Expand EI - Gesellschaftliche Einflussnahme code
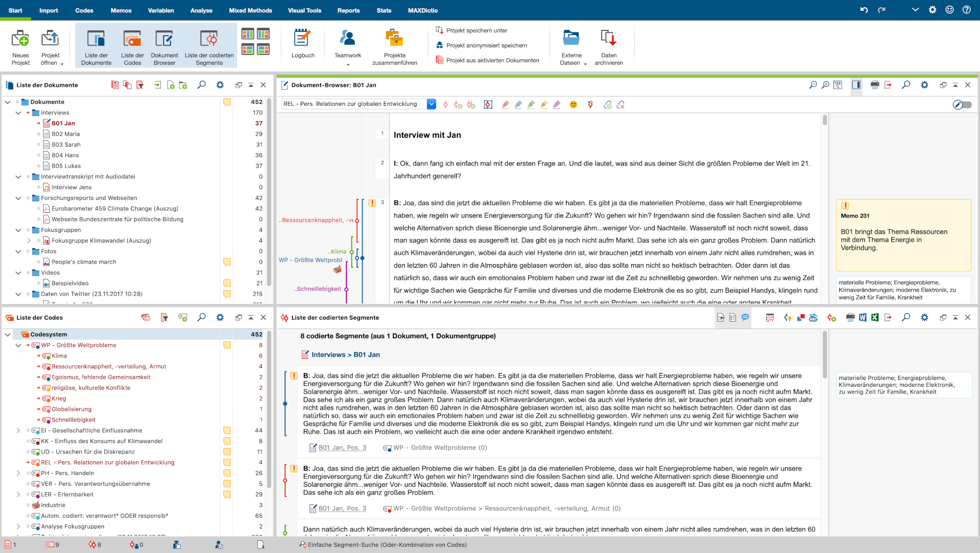Viewport: 980px width, 553px height. [18, 430]
